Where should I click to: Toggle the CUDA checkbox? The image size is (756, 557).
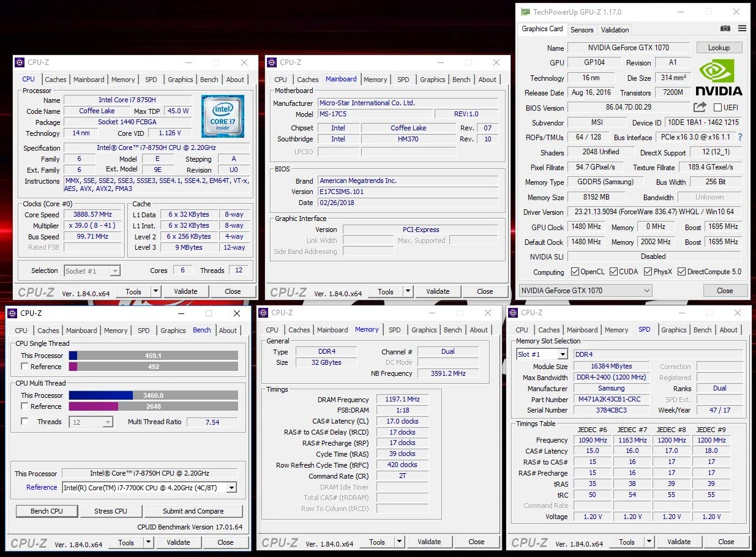(x=613, y=272)
